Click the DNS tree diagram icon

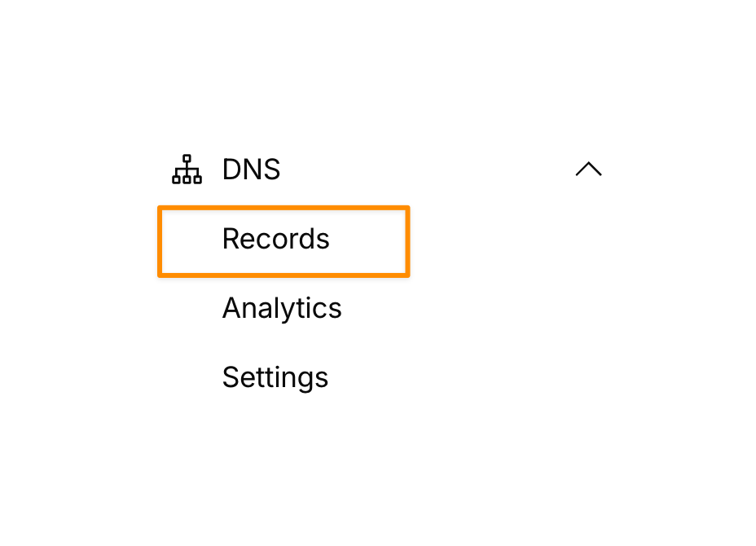(187, 170)
